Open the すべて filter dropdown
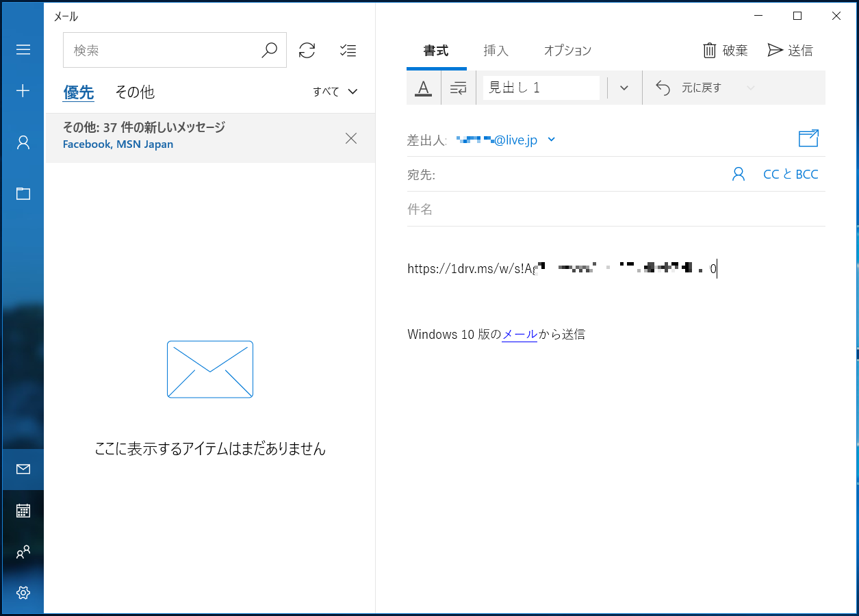Image resolution: width=859 pixels, height=616 pixels. pos(335,91)
